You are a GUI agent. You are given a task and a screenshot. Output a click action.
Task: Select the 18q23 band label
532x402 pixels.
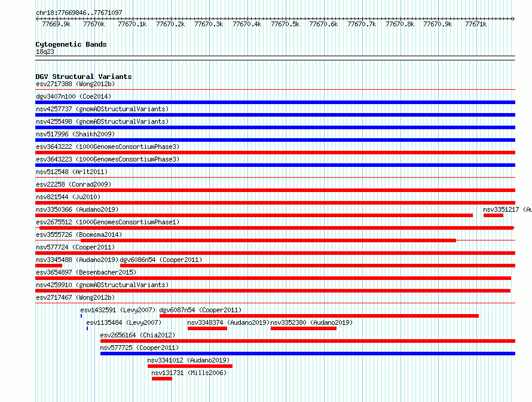[x=45, y=51]
